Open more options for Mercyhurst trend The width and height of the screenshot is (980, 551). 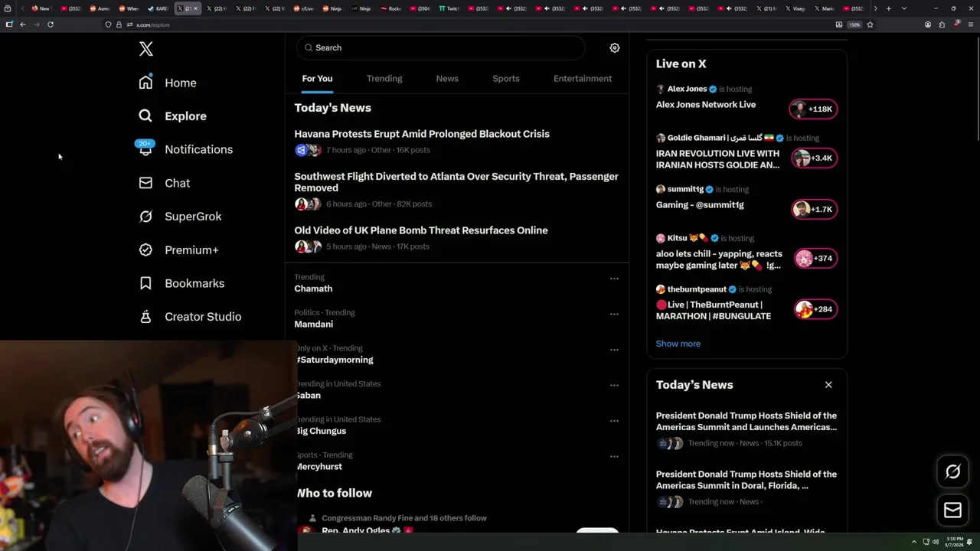click(x=614, y=457)
